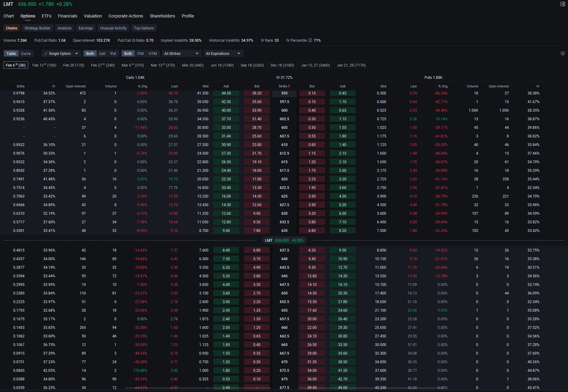The image size is (568, 392).
Task: Click call bid 2.70 at strike 650
Action: tap(256, 293)
